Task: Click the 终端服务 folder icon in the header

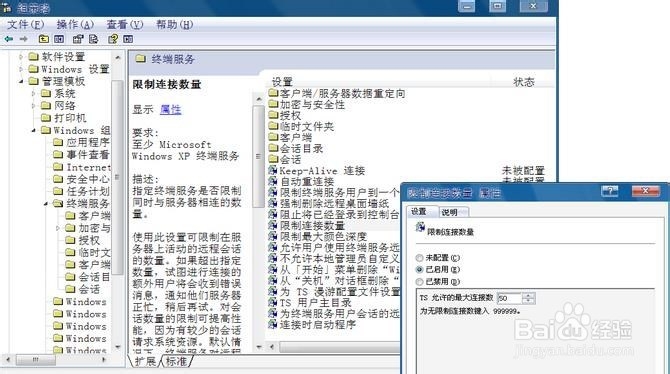Action: [141, 59]
